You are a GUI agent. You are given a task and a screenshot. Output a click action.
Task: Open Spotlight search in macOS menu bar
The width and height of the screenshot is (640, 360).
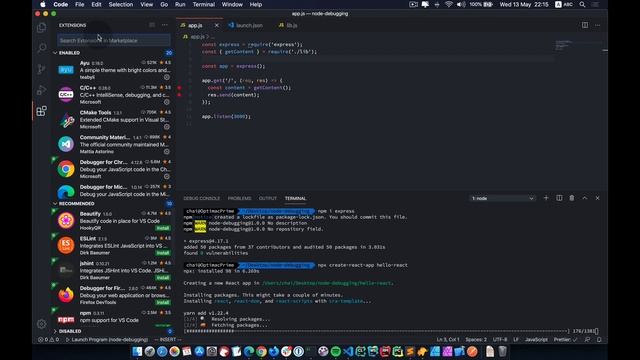click(582, 4)
